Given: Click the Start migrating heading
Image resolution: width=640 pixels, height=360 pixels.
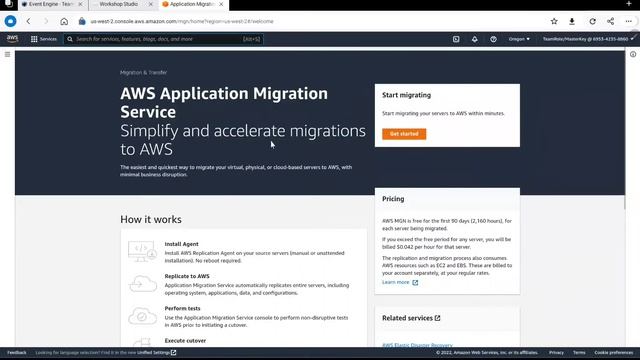Looking at the screenshot, I should tap(406, 95).
